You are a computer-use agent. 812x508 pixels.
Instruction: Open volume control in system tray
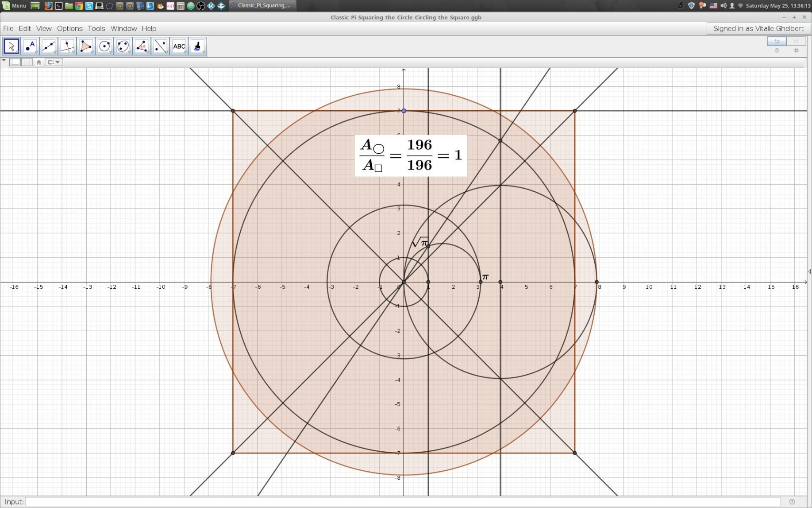point(723,6)
